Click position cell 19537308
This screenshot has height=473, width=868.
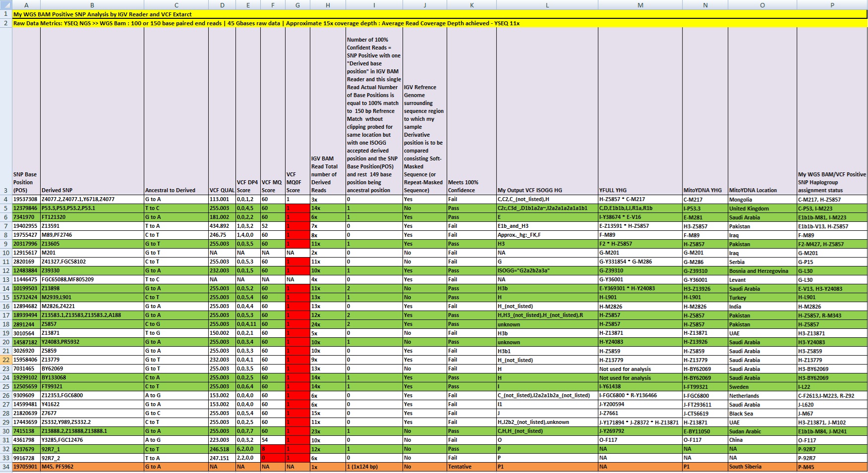coord(26,199)
